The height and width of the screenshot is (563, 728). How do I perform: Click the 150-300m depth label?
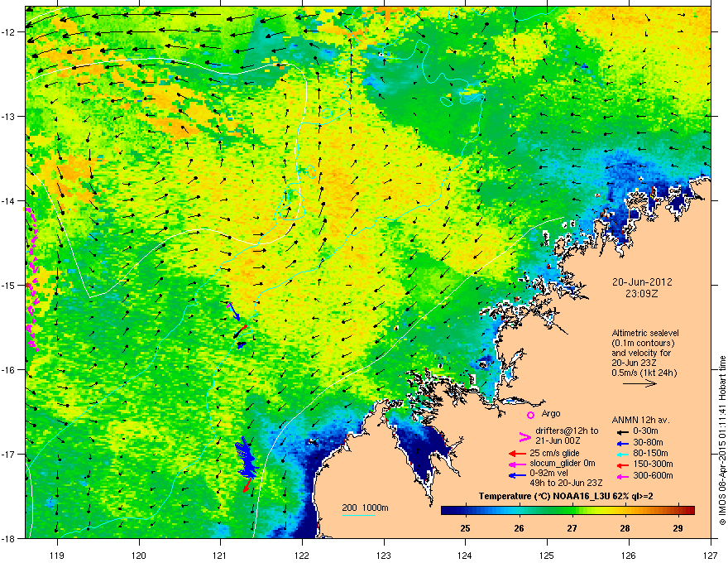(653, 464)
